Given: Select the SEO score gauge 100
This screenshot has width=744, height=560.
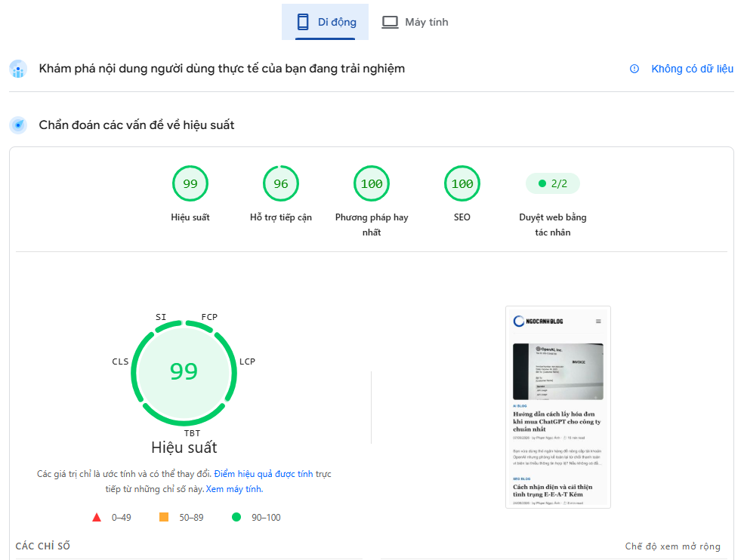Looking at the screenshot, I should 462,183.
